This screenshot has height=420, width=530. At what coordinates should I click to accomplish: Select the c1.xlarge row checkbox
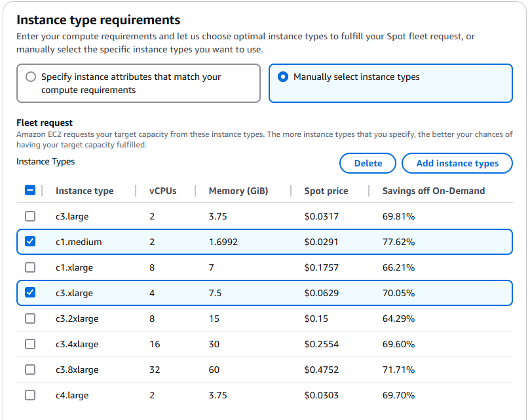click(x=30, y=267)
